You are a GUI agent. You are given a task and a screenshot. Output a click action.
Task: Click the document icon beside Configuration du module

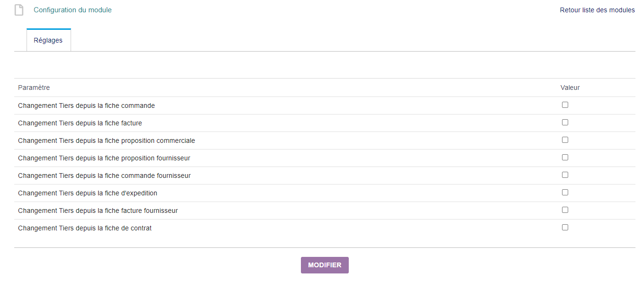pyautogui.click(x=19, y=10)
